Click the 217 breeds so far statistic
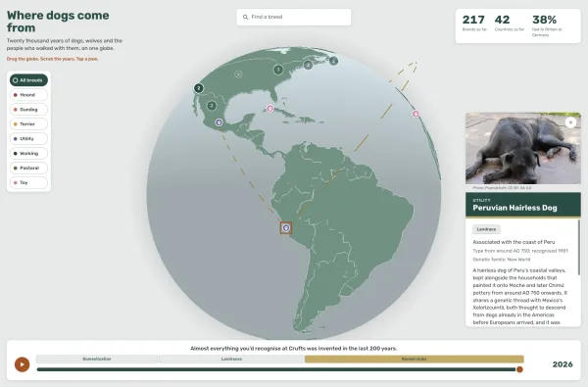 [474, 23]
